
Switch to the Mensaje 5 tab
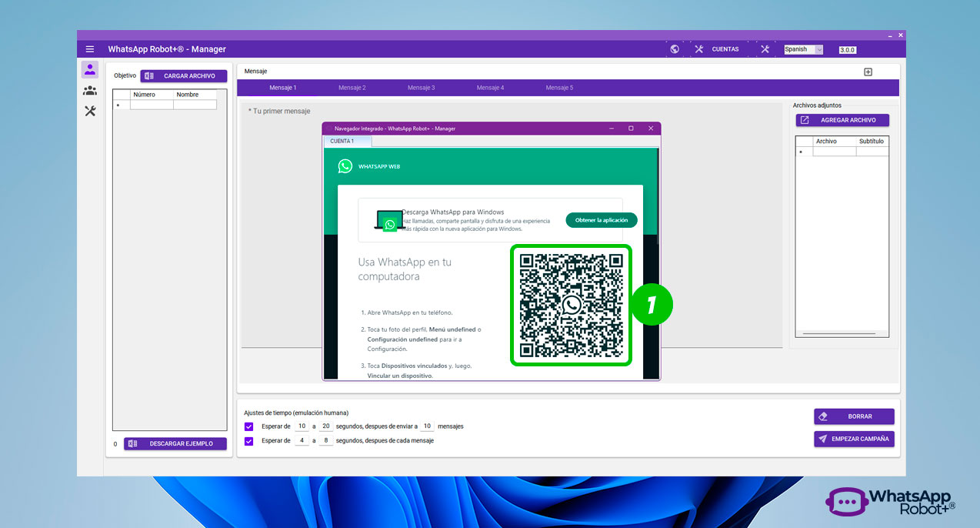(x=559, y=88)
